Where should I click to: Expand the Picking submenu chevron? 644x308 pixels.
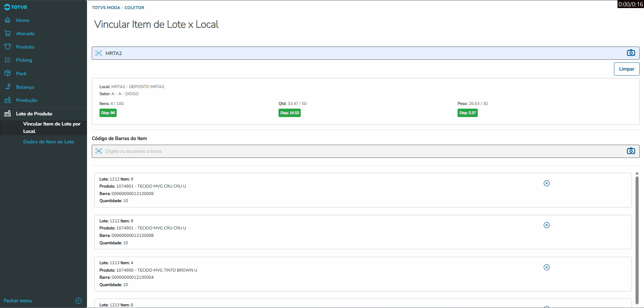[x=78, y=60]
